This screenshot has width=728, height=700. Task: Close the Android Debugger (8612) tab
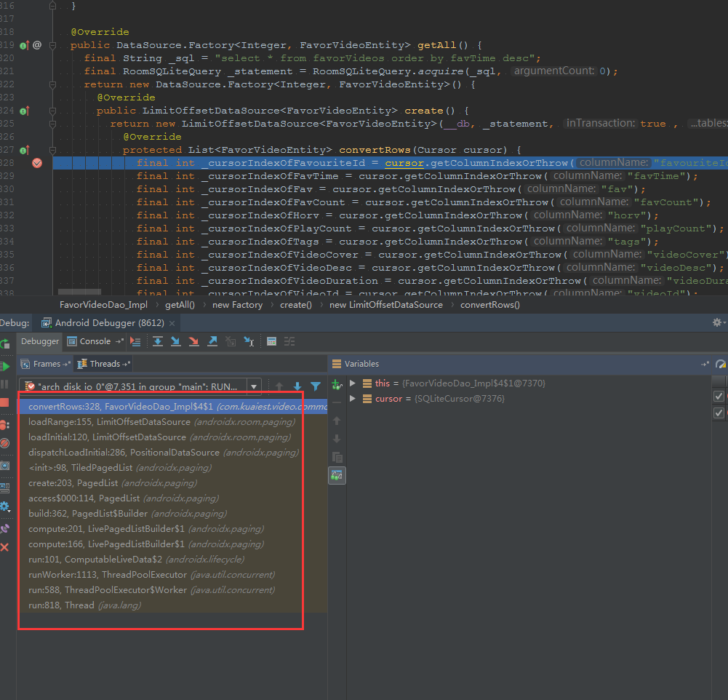coord(172,323)
